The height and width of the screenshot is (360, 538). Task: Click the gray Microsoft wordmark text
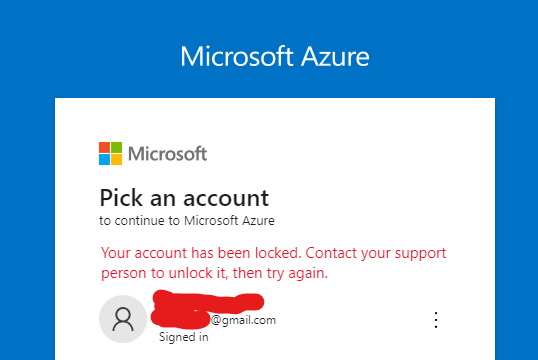click(167, 154)
